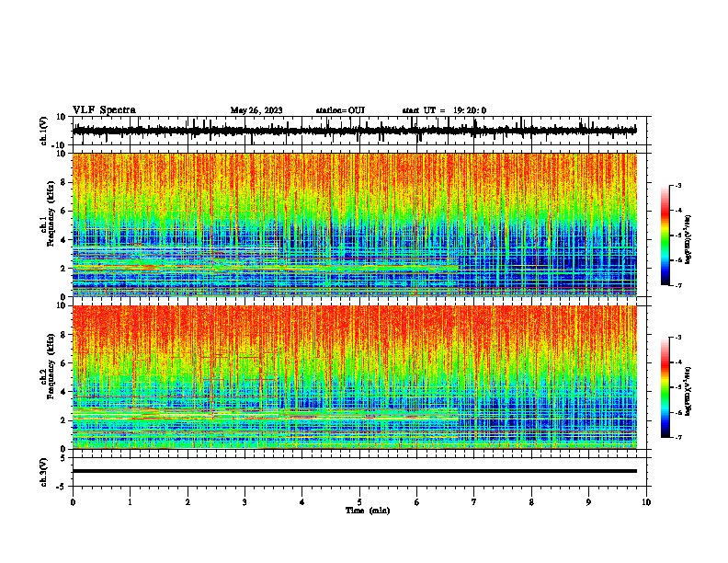This screenshot has height=563, width=728.
Task: Click the 2 kHz tick label on ch.1 frequency axis
Action: tap(63, 268)
